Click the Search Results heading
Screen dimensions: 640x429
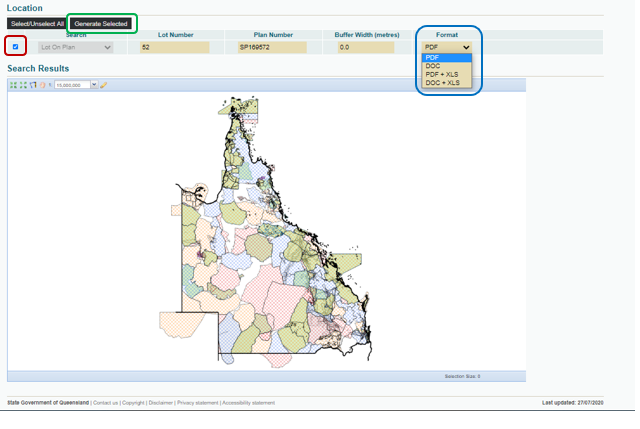(x=38, y=69)
